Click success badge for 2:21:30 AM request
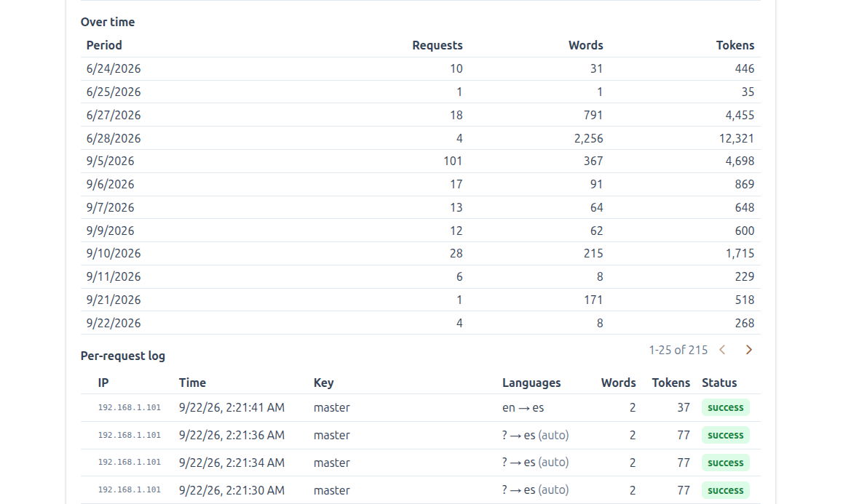This screenshot has width=851, height=504. coord(726,490)
